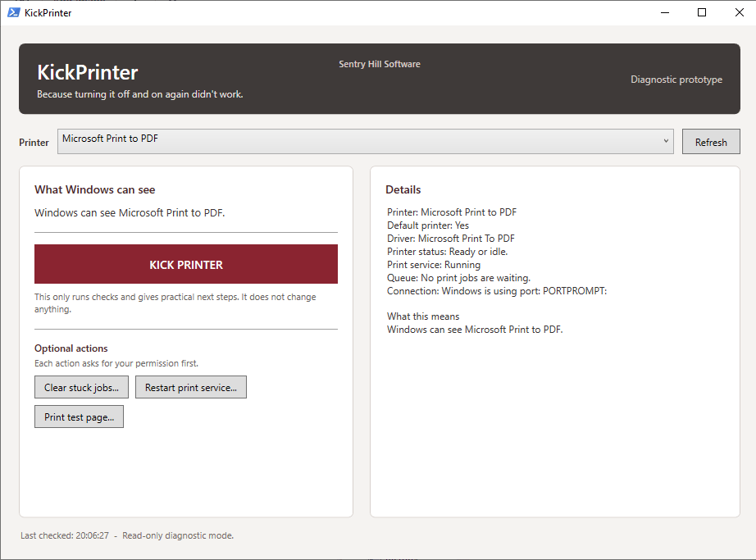Click Restart print service button
The image size is (756, 560).
click(190, 388)
